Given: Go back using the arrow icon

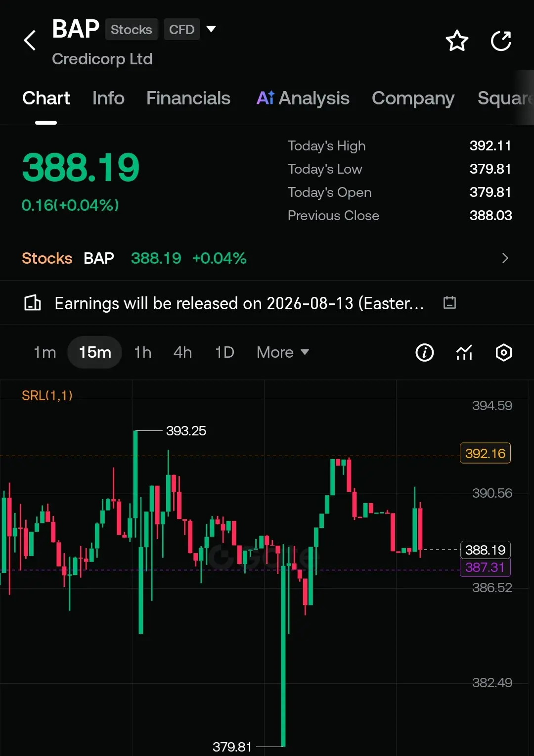Looking at the screenshot, I should point(30,41).
